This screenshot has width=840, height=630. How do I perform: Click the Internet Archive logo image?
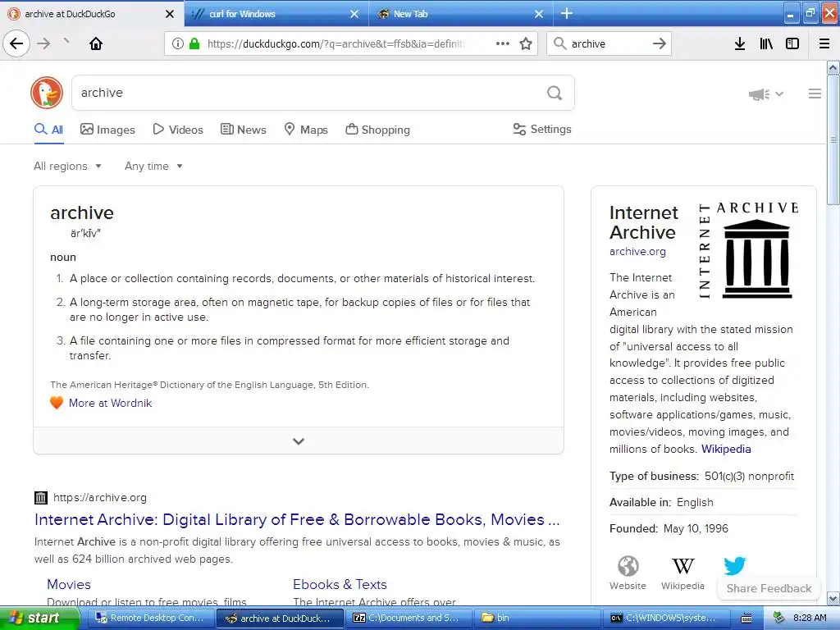pyautogui.click(x=748, y=249)
